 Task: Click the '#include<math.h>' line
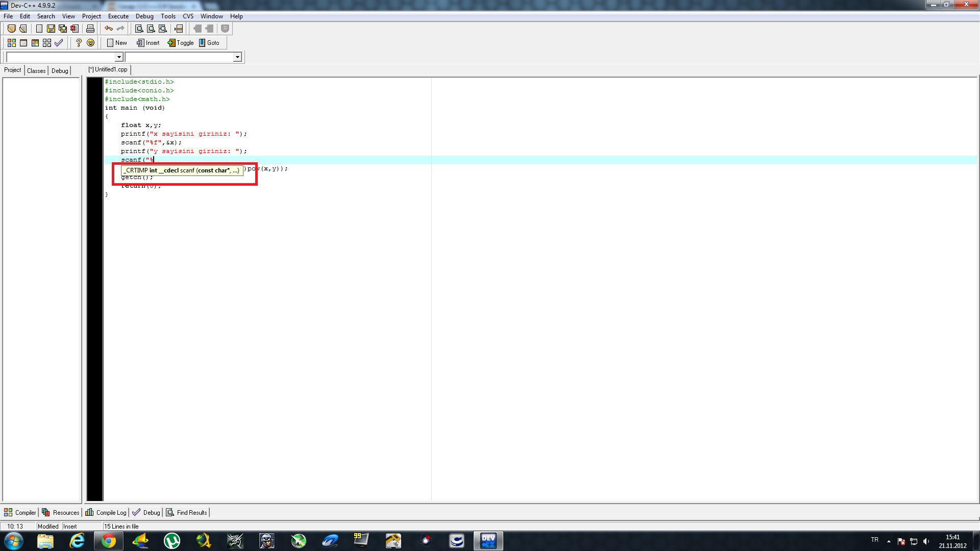pos(137,99)
